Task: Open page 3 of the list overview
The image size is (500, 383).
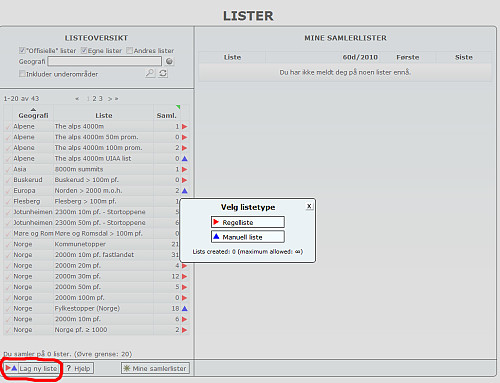Action: (100, 99)
